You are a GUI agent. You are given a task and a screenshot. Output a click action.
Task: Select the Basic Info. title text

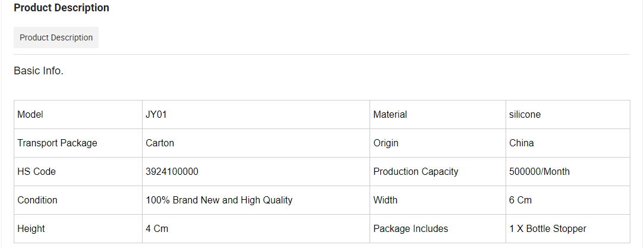39,71
